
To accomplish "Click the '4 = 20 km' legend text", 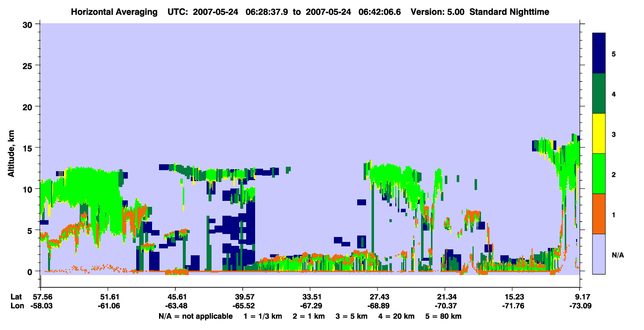I will 398,316.
